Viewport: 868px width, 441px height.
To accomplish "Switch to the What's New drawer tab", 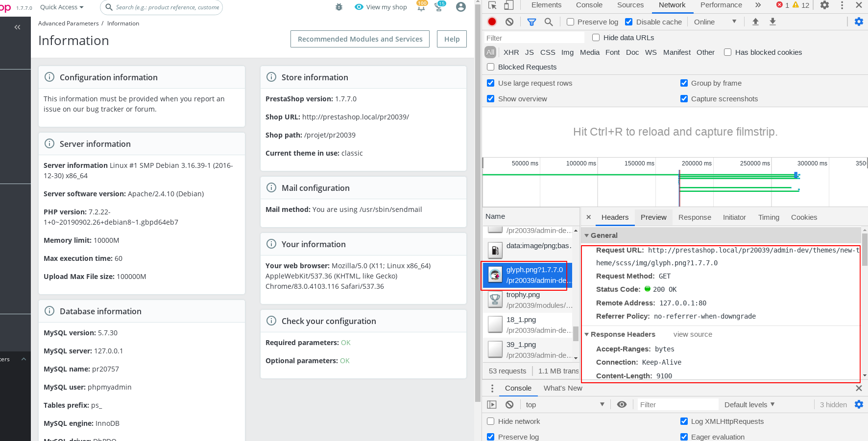I will pos(563,388).
